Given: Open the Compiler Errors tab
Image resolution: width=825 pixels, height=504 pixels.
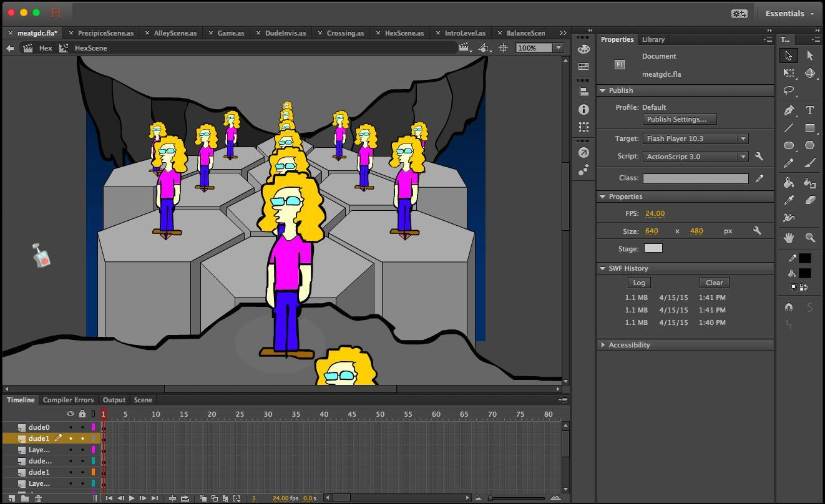Looking at the screenshot, I should tap(68, 400).
